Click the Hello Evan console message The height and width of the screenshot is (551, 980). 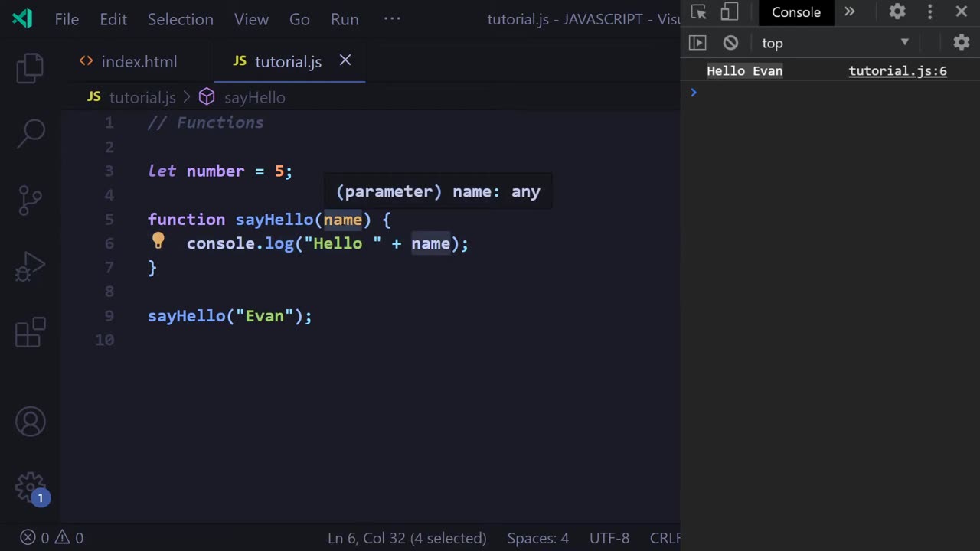point(744,70)
